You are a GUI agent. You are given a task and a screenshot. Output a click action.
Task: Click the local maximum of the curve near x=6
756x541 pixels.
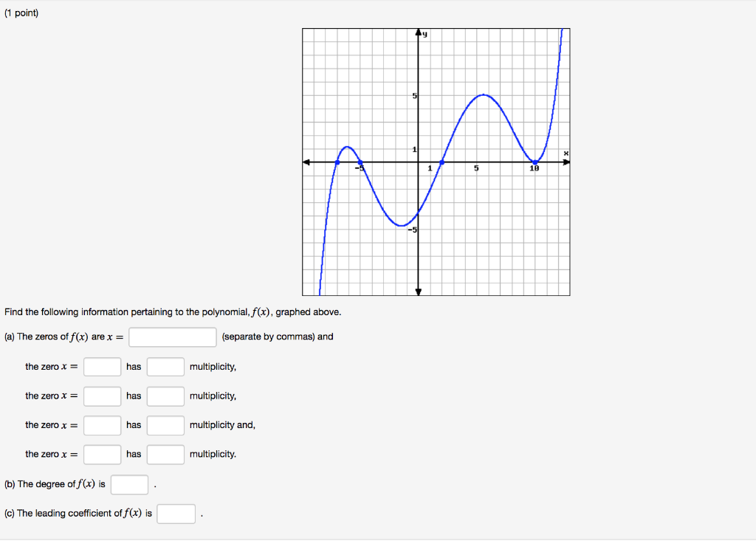coord(484,94)
